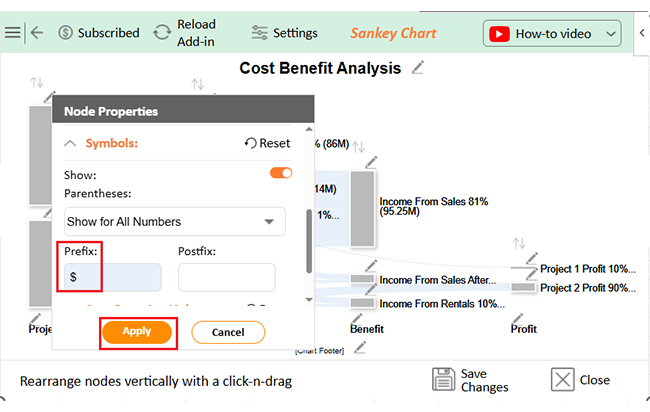Click the pencil icon beside Benefit label
The image size is (650, 412).
(x=356, y=318)
